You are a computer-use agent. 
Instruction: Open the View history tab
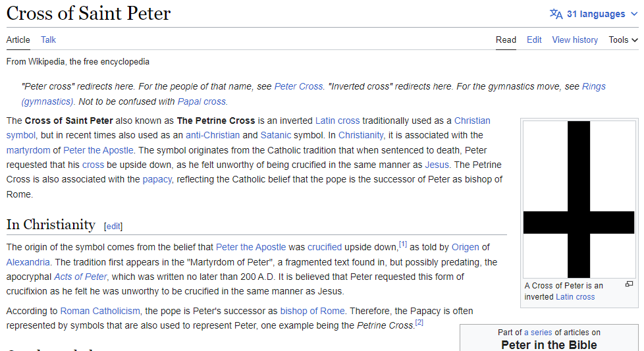575,40
